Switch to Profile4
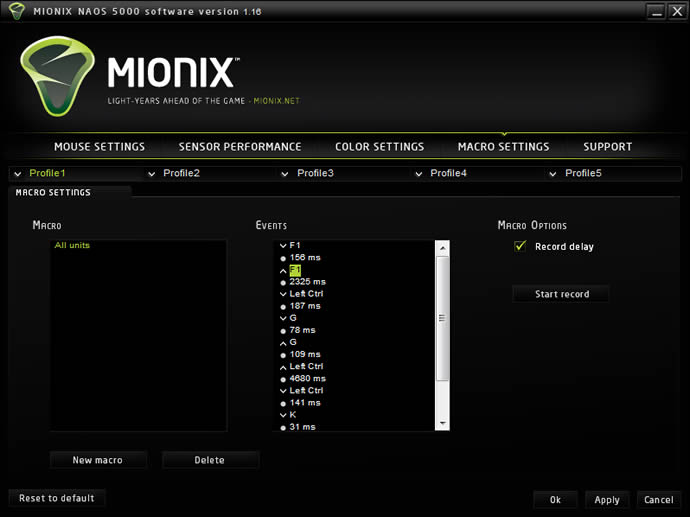 (448, 173)
